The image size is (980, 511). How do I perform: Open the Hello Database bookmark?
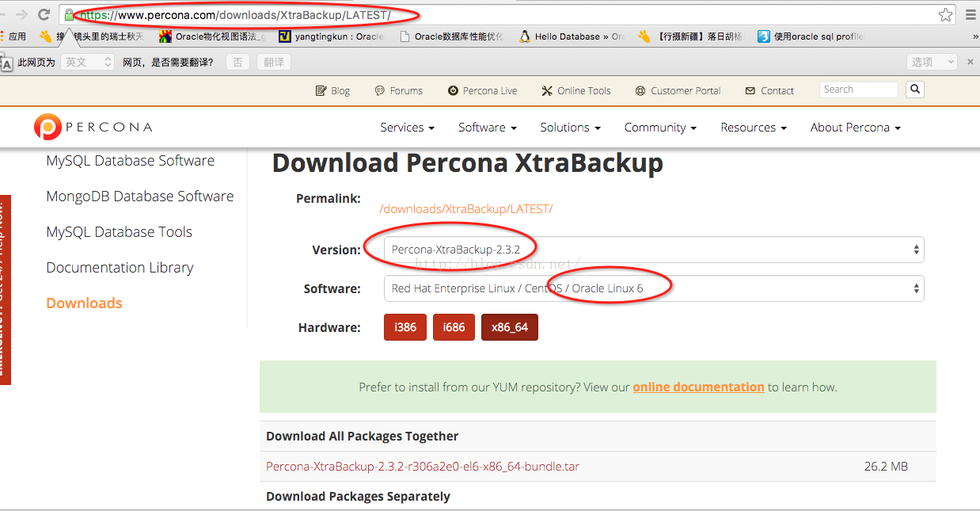tap(572, 36)
